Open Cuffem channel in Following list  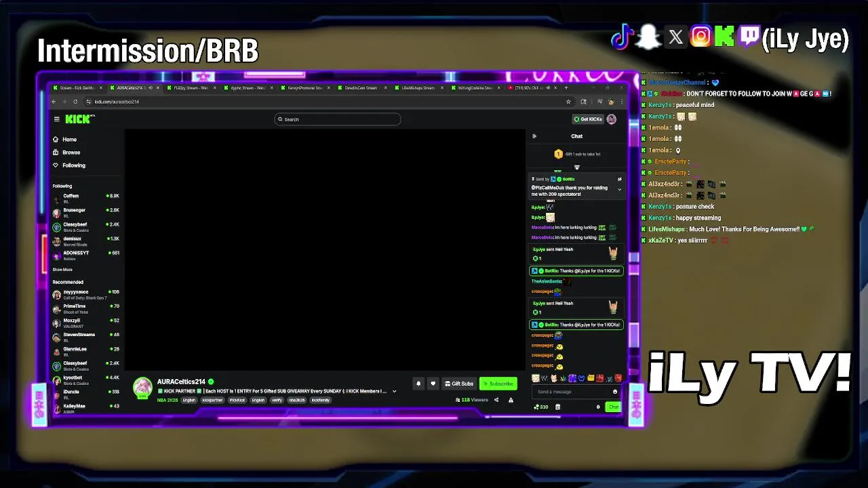[86, 198]
